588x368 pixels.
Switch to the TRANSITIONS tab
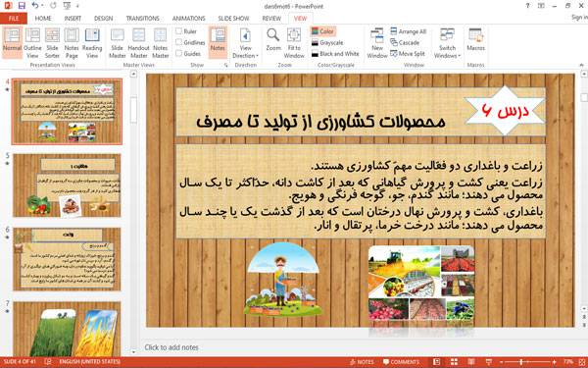[x=142, y=18]
